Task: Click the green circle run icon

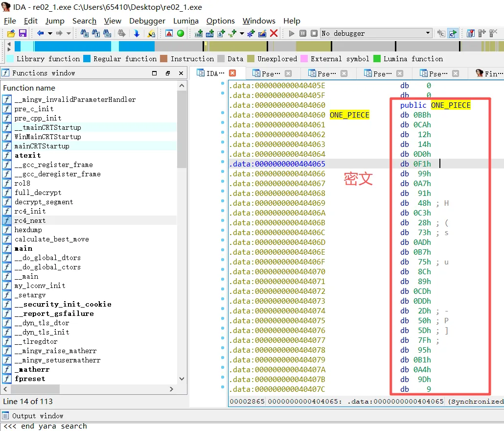Action: (x=181, y=33)
